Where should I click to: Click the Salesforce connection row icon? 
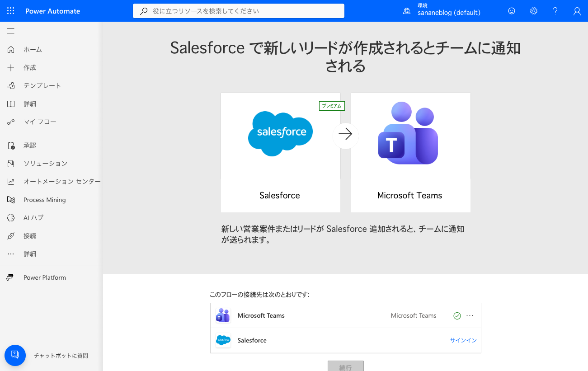(223, 340)
